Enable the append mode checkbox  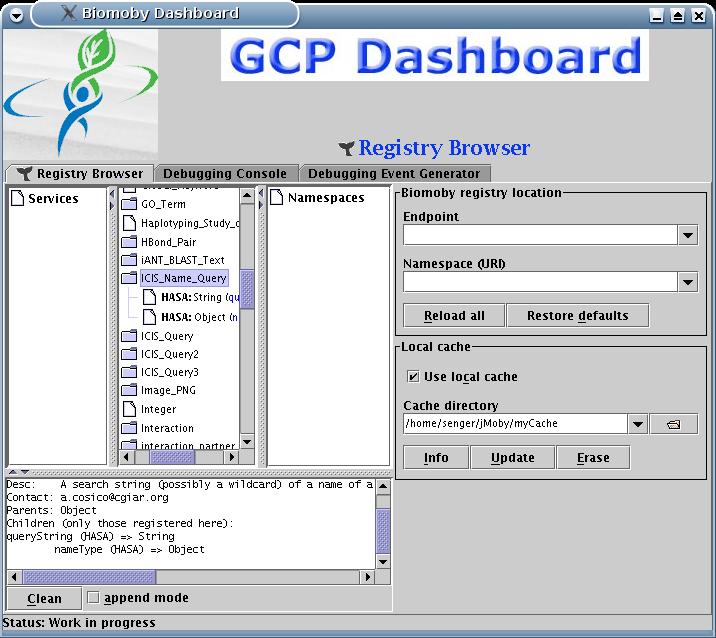click(93, 598)
